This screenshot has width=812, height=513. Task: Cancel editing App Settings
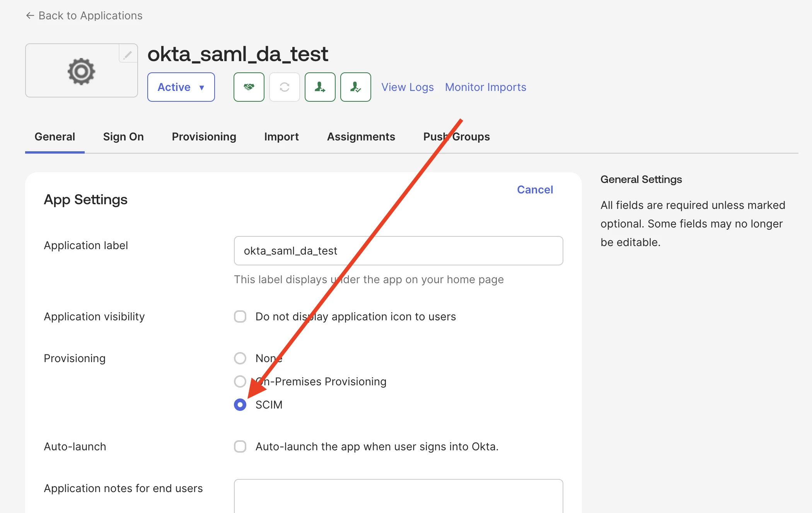pyautogui.click(x=535, y=190)
